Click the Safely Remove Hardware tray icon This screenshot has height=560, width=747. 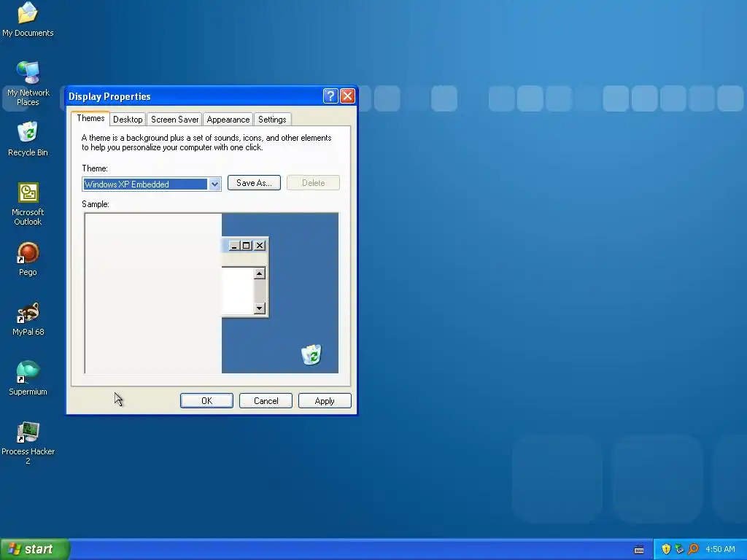pyautogui.click(x=679, y=549)
